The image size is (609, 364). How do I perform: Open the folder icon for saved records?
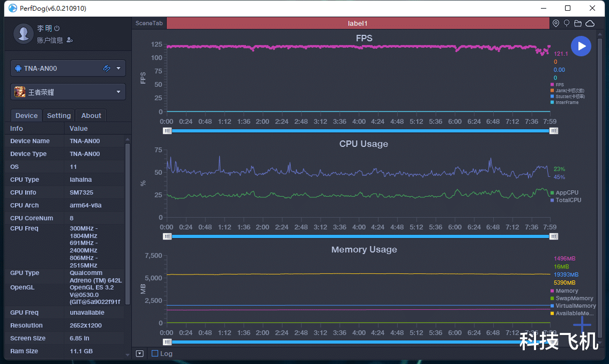click(578, 23)
